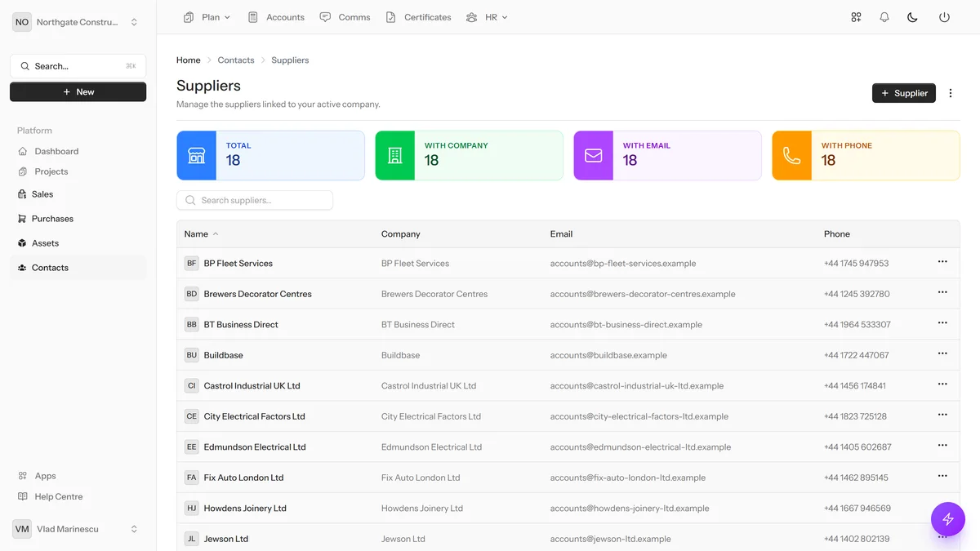Click the Email column header

pos(561,233)
